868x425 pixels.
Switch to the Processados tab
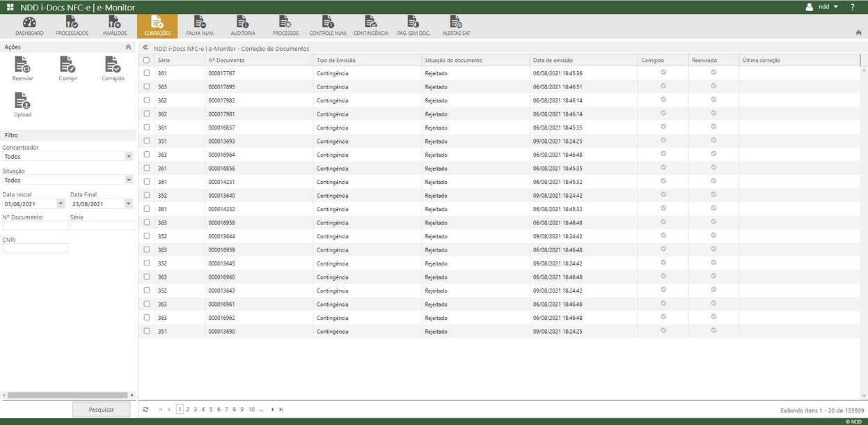(72, 26)
